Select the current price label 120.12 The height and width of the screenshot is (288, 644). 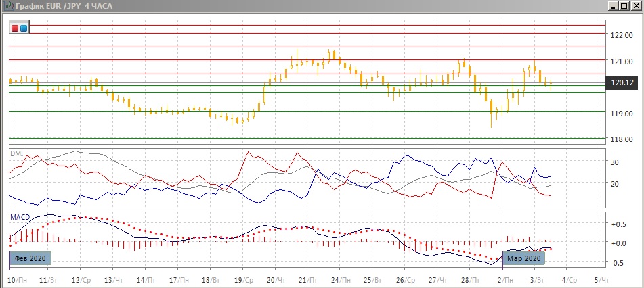point(622,83)
